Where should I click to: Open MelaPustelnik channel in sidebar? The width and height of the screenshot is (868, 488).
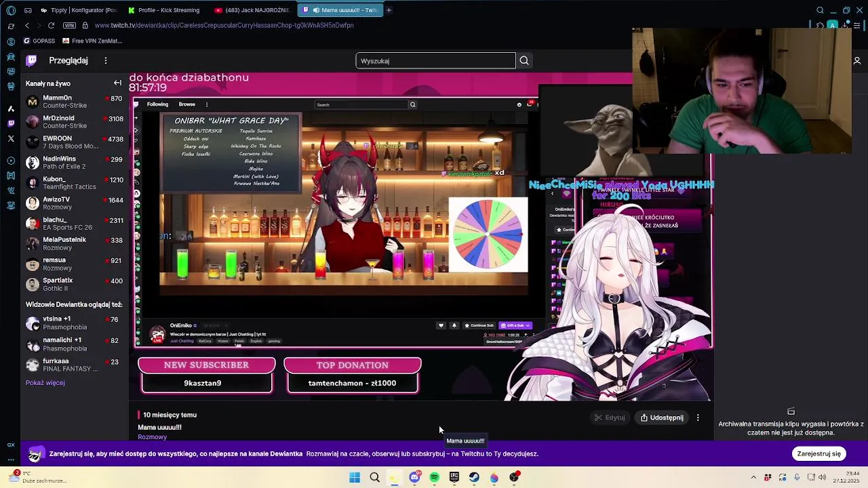click(x=75, y=244)
